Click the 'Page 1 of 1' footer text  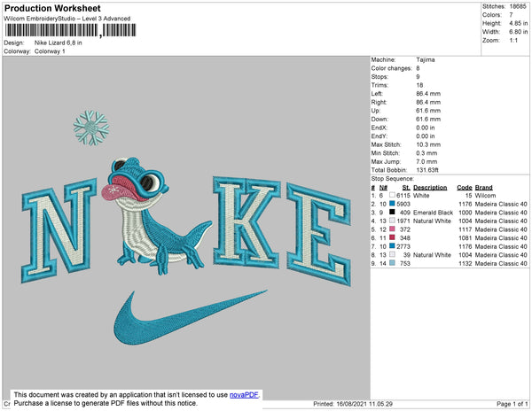pyautogui.click(x=512, y=404)
